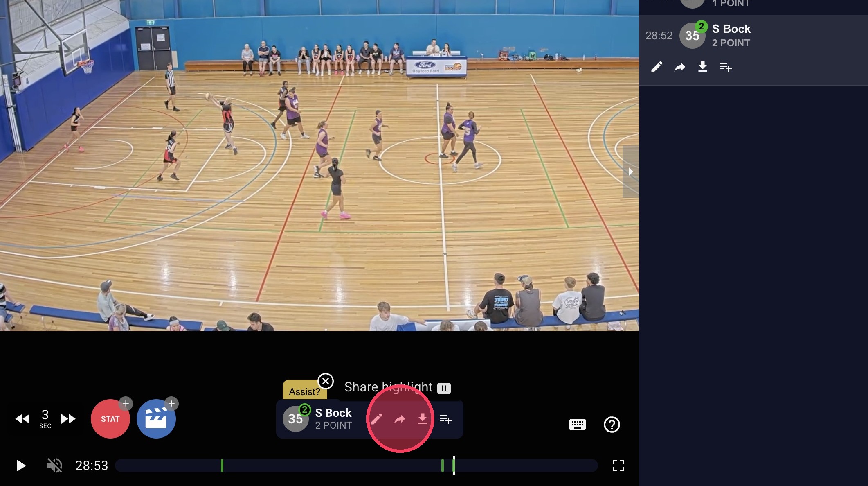Open the help question mark icon

pos(612,425)
